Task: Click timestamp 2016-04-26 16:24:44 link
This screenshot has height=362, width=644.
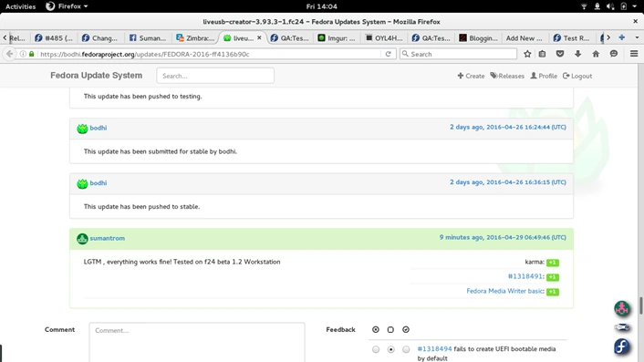Action: pyautogui.click(x=508, y=128)
